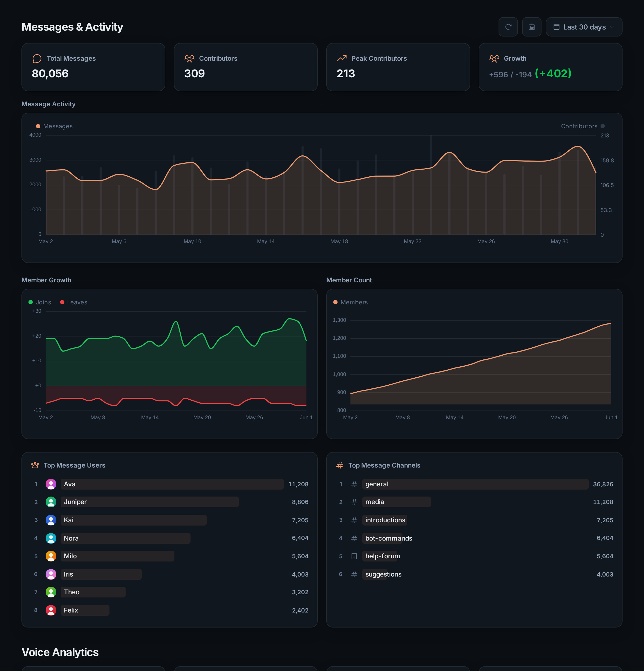The width and height of the screenshot is (644, 671).
Task: Click Ava's message count 11,208
Action: (x=298, y=484)
